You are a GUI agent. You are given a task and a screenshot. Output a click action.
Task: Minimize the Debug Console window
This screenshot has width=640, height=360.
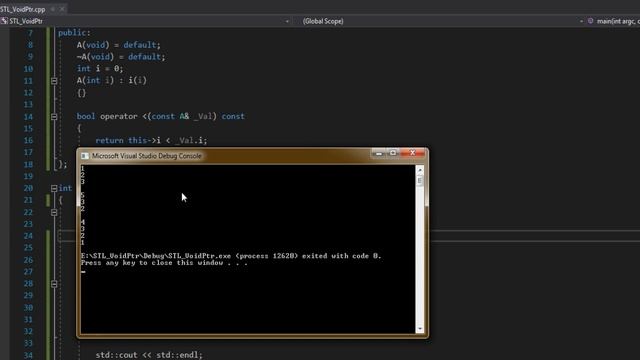[x=379, y=153]
